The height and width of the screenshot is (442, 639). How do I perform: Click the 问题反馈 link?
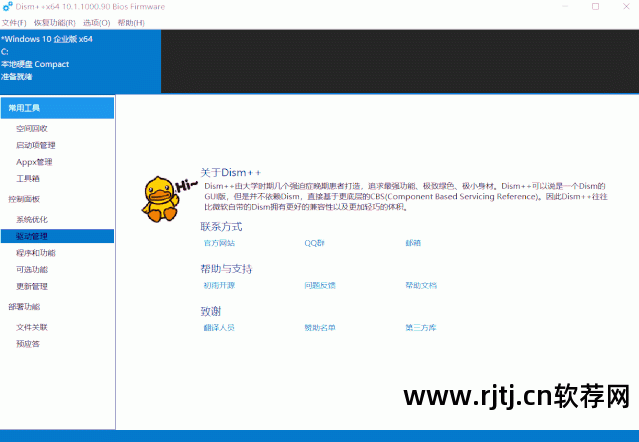pyautogui.click(x=320, y=286)
